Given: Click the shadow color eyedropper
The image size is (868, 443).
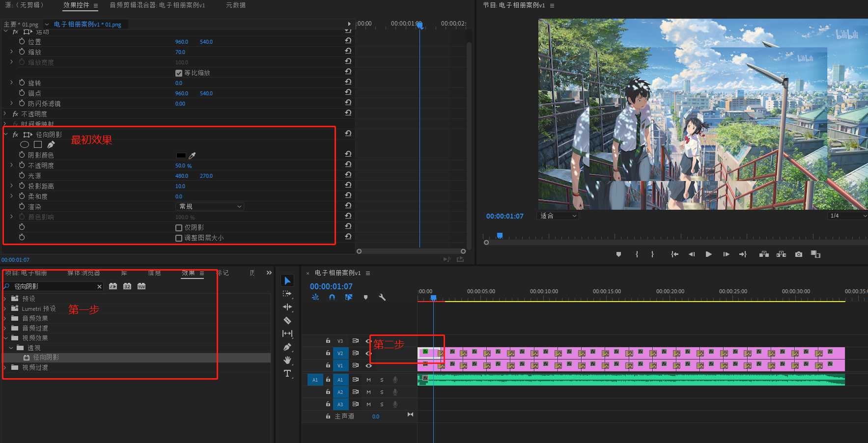Looking at the screenshot, I should pos(193,155).
